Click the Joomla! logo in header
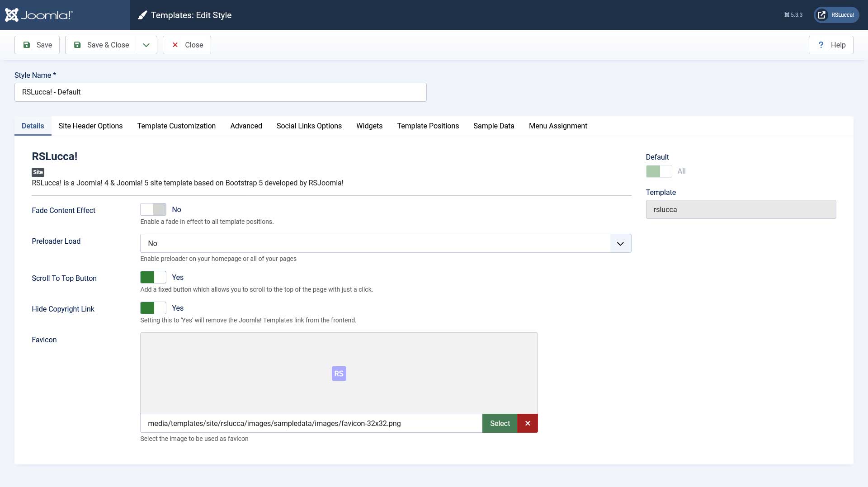This screenshot has height=487, width=868. (x=38, y=15)
